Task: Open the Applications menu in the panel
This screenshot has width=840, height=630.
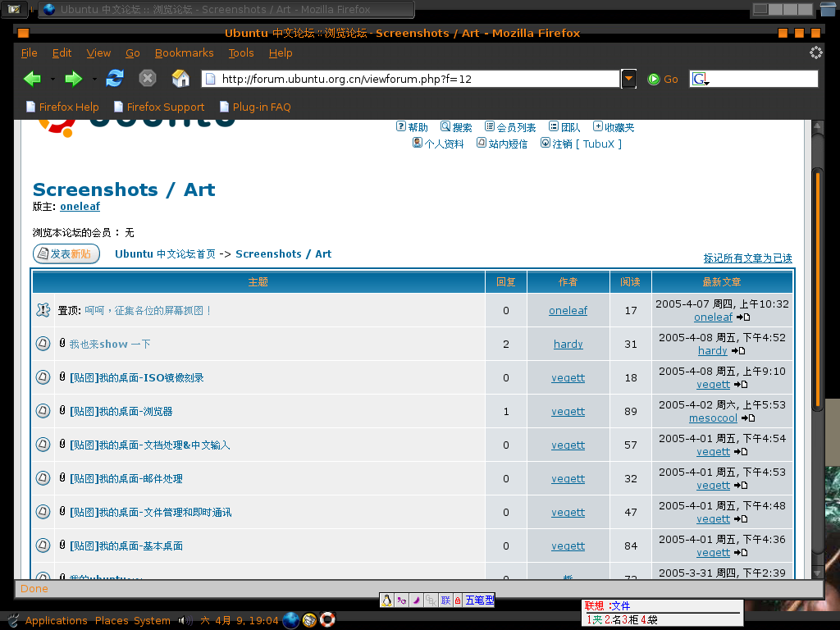Action: point(56,620)
